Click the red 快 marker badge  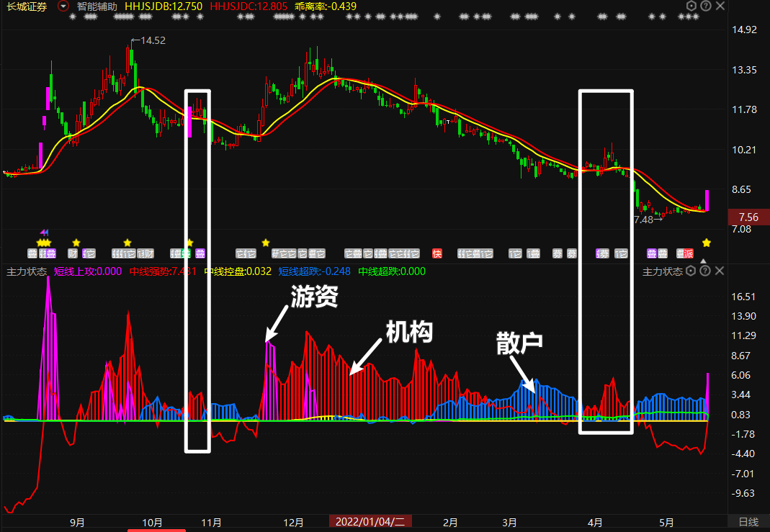(x=437, y=253)
